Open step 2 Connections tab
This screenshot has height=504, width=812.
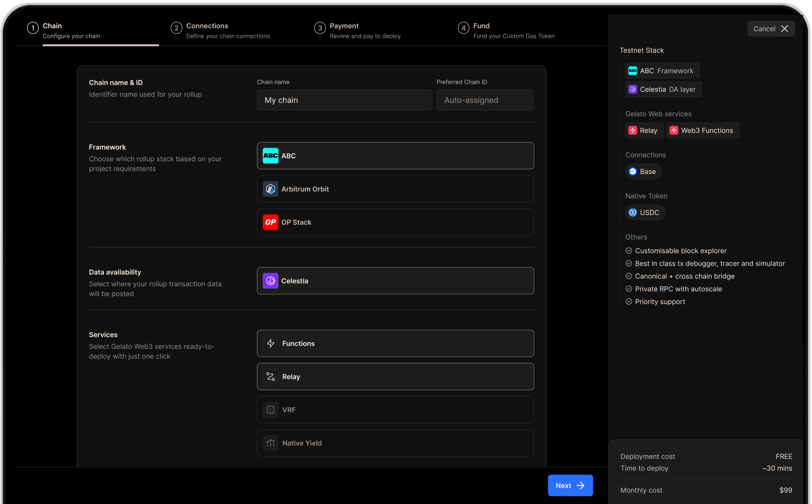tap(220, 31)
